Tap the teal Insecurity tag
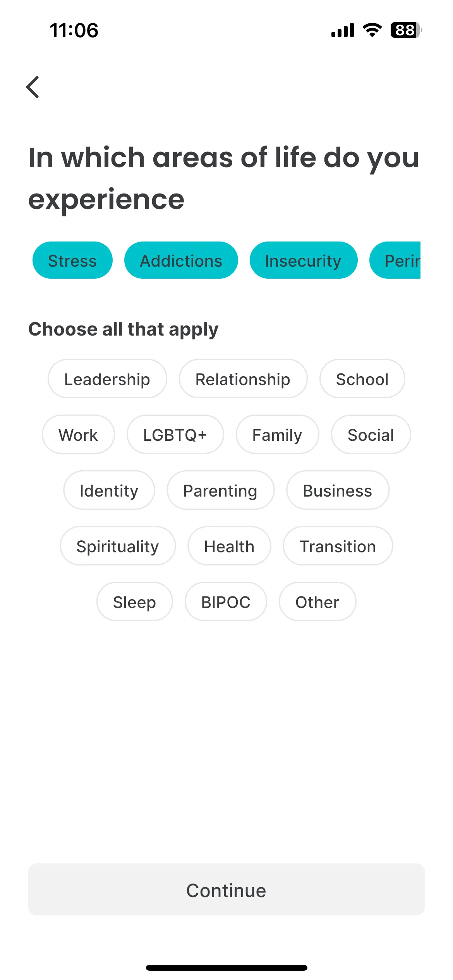Viewport: 453px width, 980px height. (x=304, y=260)
